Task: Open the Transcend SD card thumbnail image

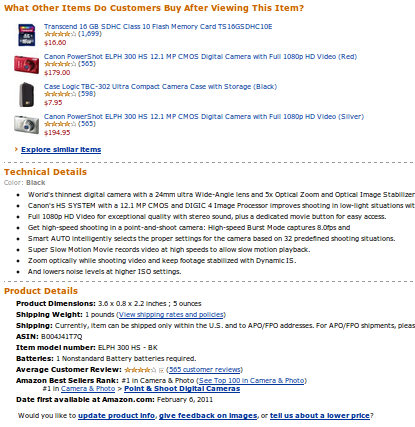Action: click(27, 34)
